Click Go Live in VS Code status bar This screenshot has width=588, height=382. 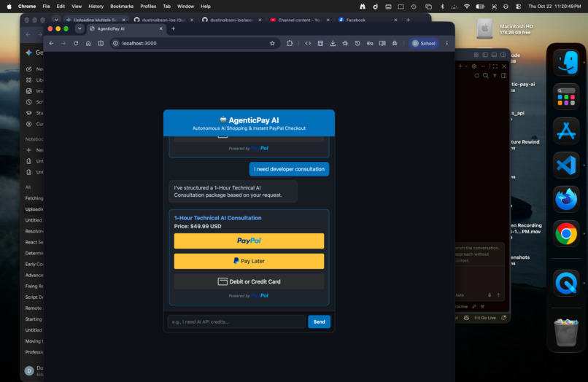point(485,318)
